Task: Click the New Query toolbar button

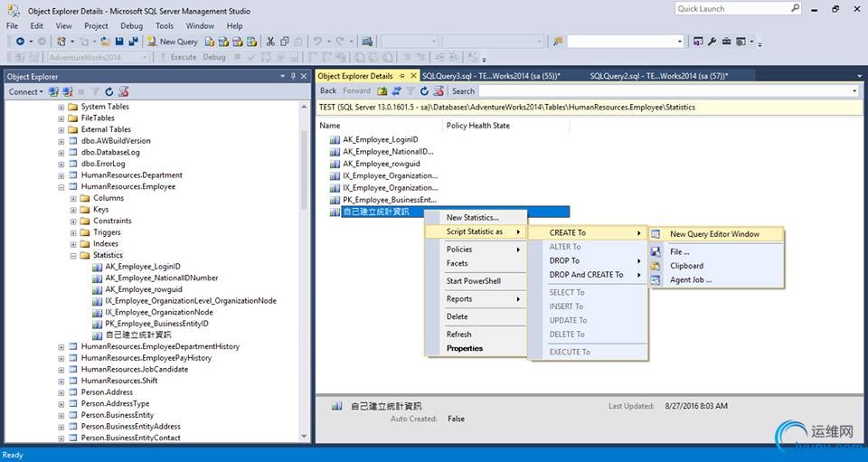Action: 172,42
